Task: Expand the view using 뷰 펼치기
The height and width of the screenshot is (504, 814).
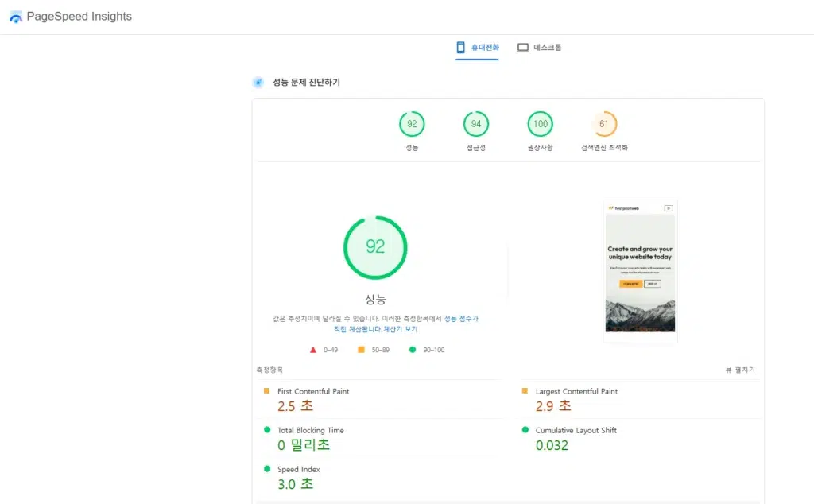Action: tap(740, 369)
